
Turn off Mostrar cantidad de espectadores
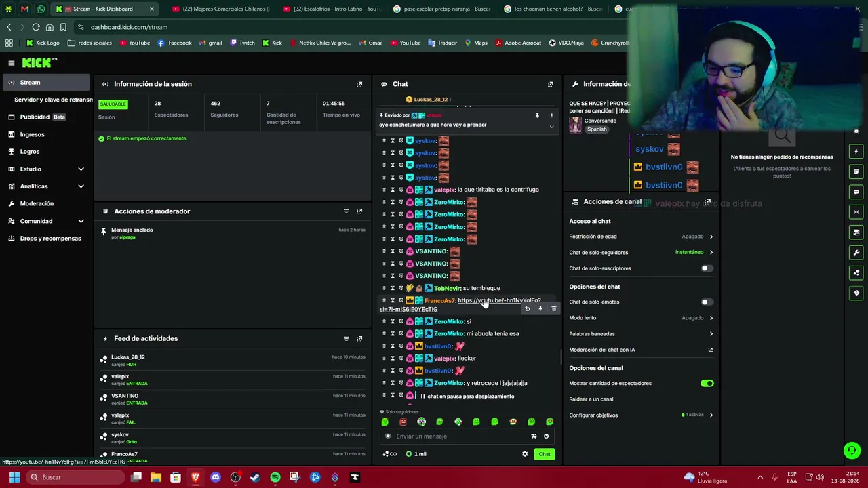(x=707, y=383)
